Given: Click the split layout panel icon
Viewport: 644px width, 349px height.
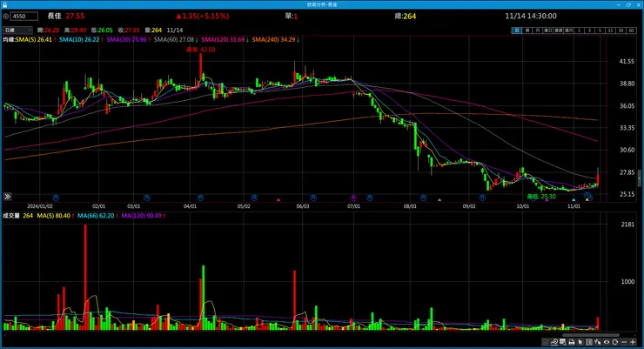Looking at the screenshot, I should pos(589,342).
